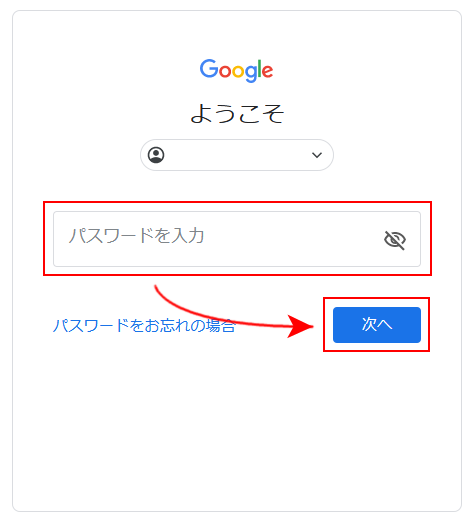This screenshot has height=525, width=475.
Task: Toggle password visibility with the crossed-eye icon
Action: tap(395, 240)
